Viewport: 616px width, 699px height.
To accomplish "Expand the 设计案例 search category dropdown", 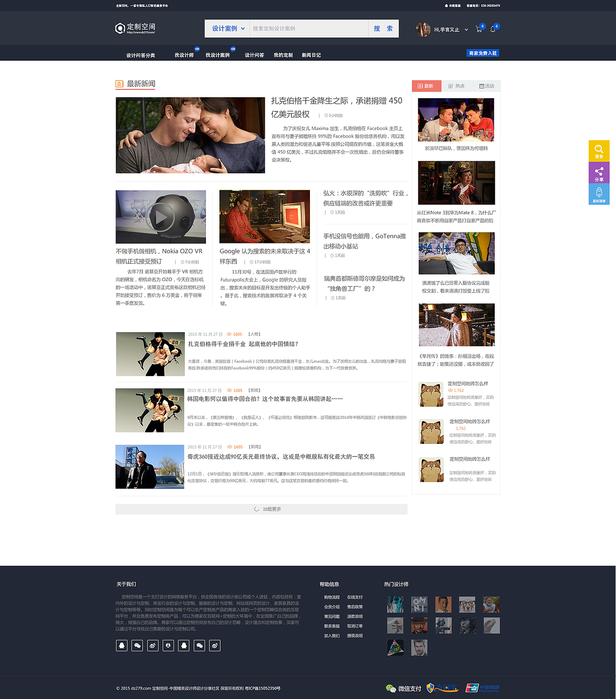I will pyautogui.click(x=228, y=28).
